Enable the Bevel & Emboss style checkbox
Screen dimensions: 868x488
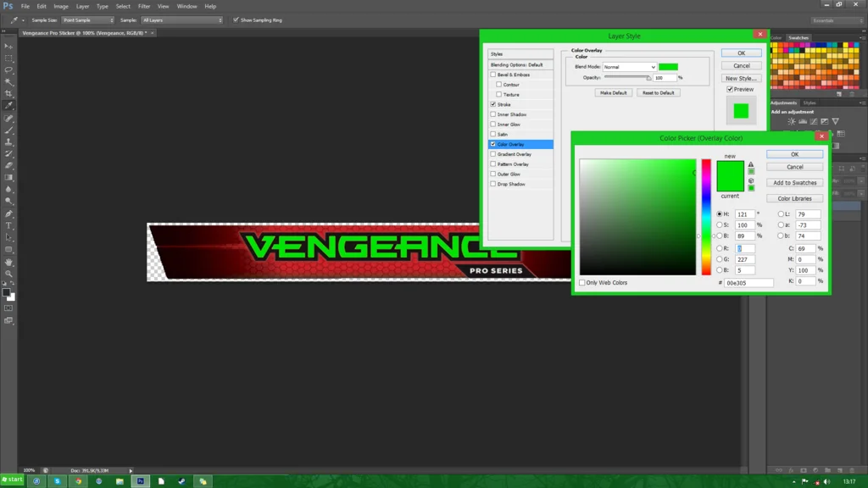coord(493,75)
